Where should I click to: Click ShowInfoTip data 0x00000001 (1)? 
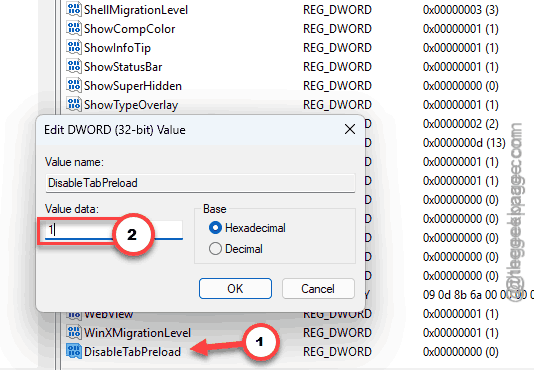pyautogui.click(x=461, y=48)
